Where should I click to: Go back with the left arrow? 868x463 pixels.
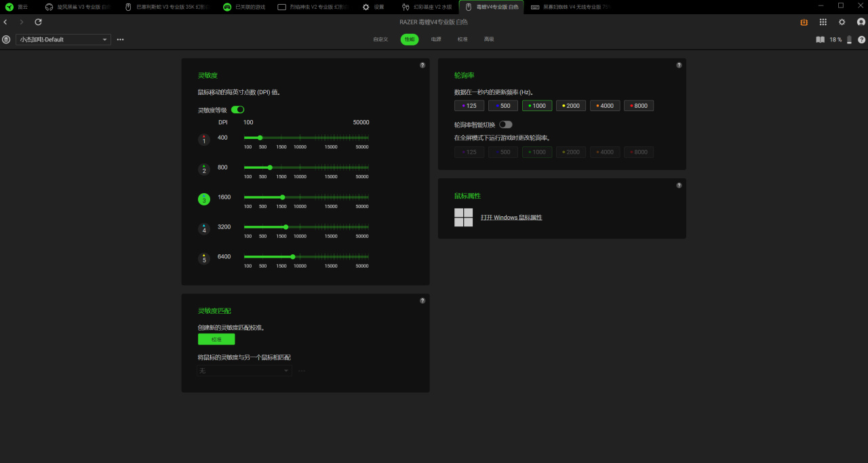(5, 22)
